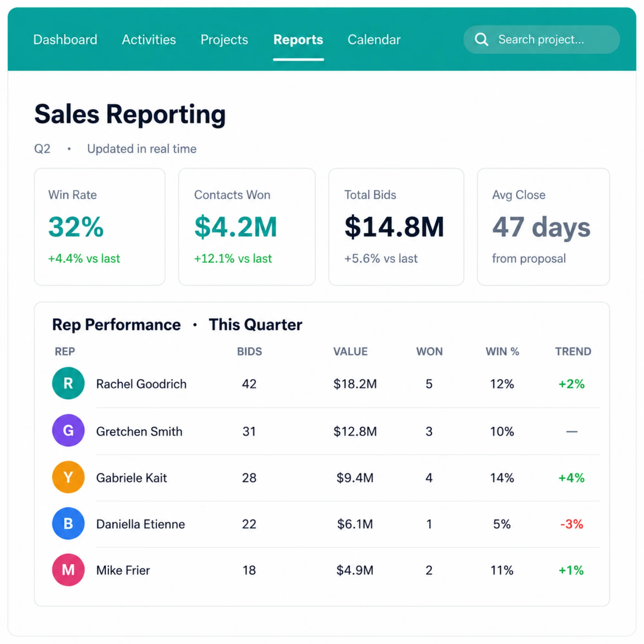This screenshot has height=644, width=644.
Task: Sort by the BIDS column header
Action: tap(250, 351)
